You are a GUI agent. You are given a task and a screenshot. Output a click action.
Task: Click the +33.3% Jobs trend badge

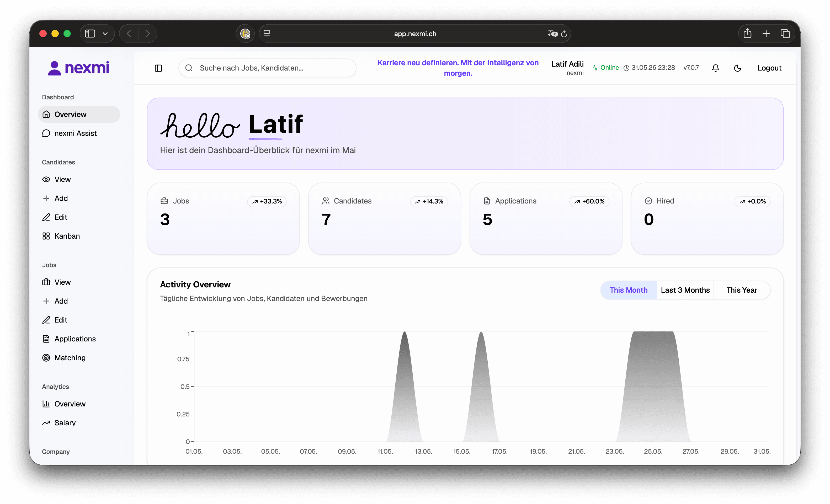pos(267,201)
